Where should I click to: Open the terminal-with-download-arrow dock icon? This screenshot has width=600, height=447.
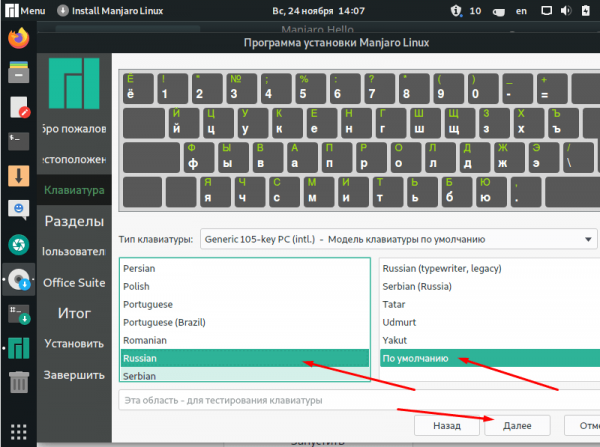point(19,314)
